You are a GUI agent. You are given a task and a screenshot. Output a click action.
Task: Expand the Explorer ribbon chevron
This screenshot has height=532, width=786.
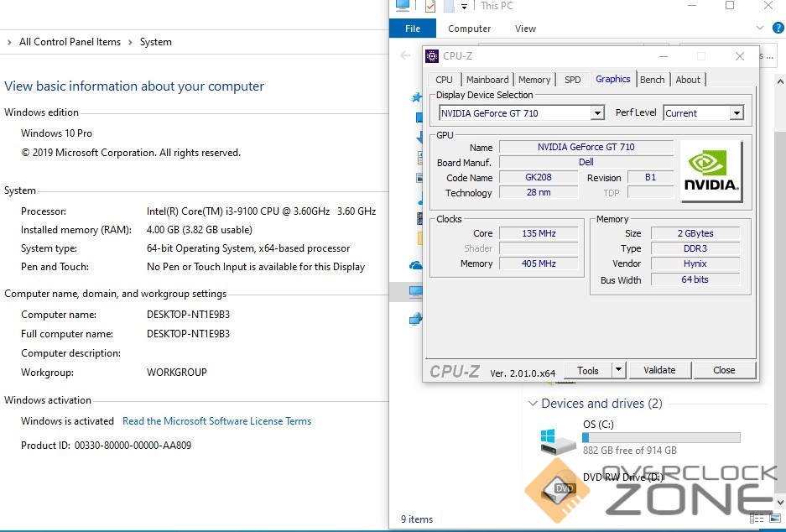[760, 28]
